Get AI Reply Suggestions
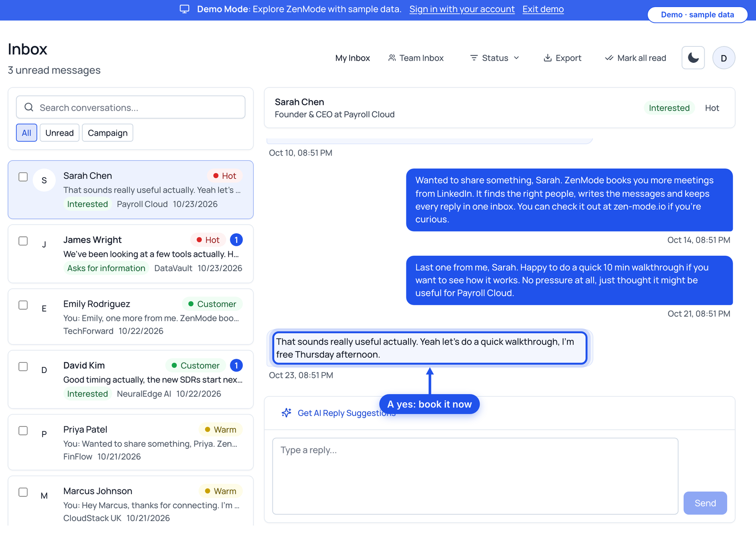Screen dimensions: 756x555 coord(338,413)
